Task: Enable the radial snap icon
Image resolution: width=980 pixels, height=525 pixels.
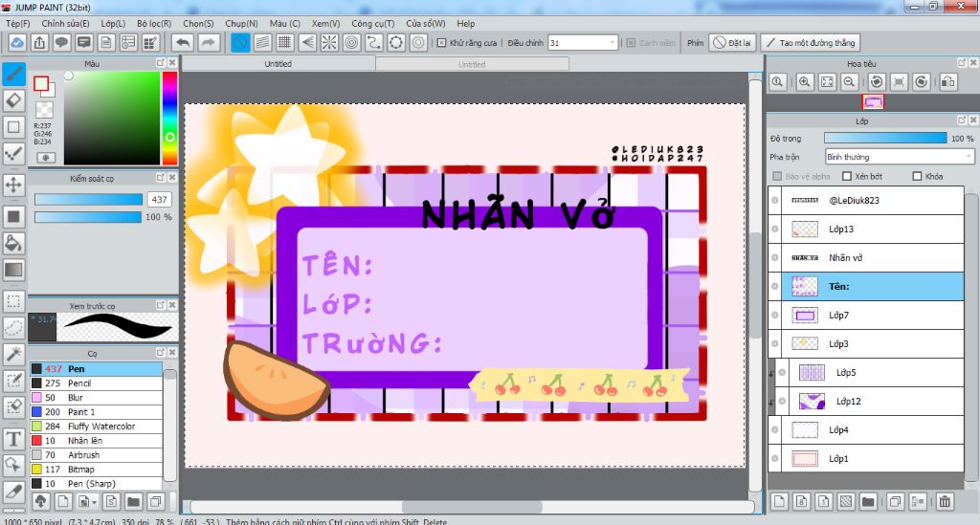Action: tap(329, 42)
